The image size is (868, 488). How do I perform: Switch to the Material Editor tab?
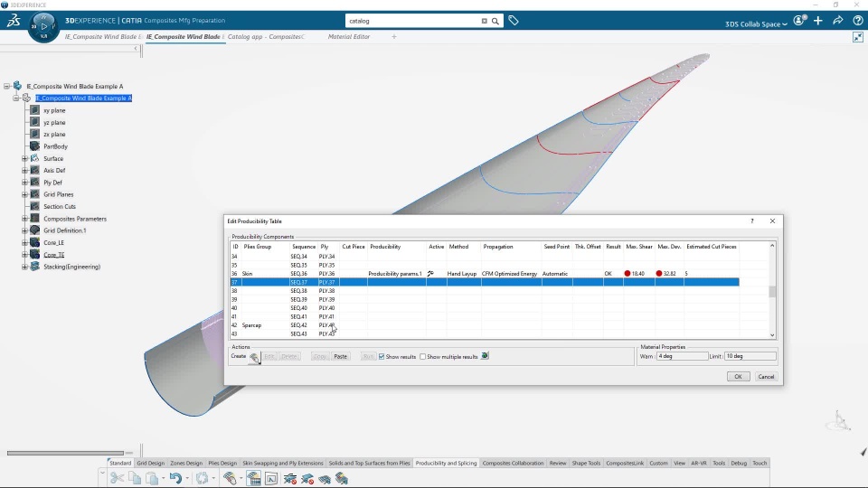tap(349, 36)
